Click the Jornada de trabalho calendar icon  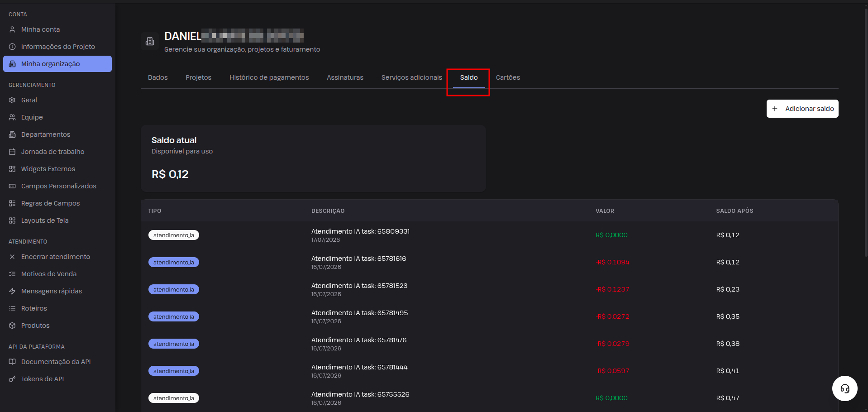click(x=12, y=152)
